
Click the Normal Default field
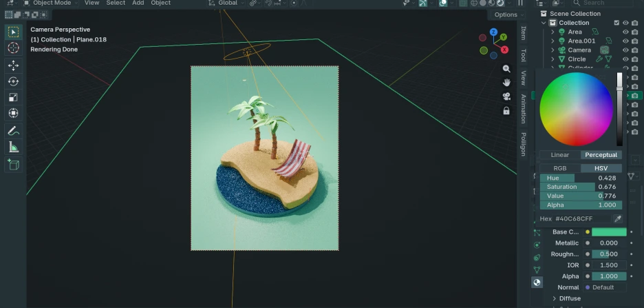(x=605, y=287)
